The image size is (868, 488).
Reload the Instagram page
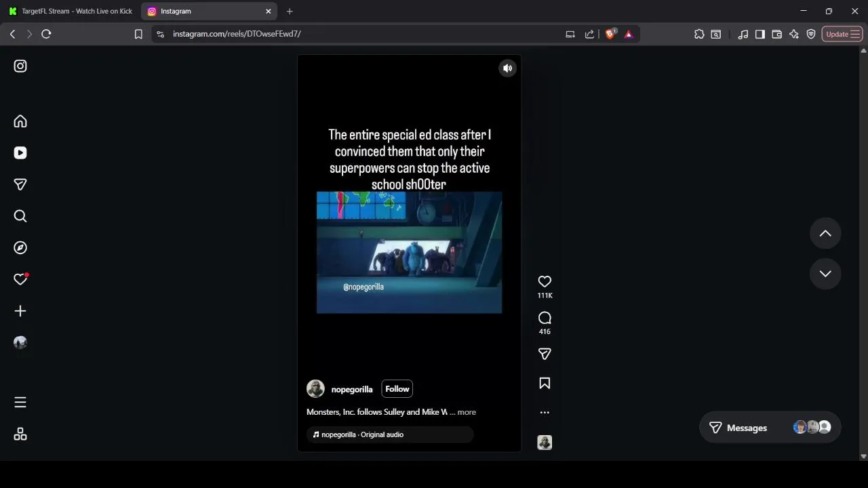pos(46,34)
